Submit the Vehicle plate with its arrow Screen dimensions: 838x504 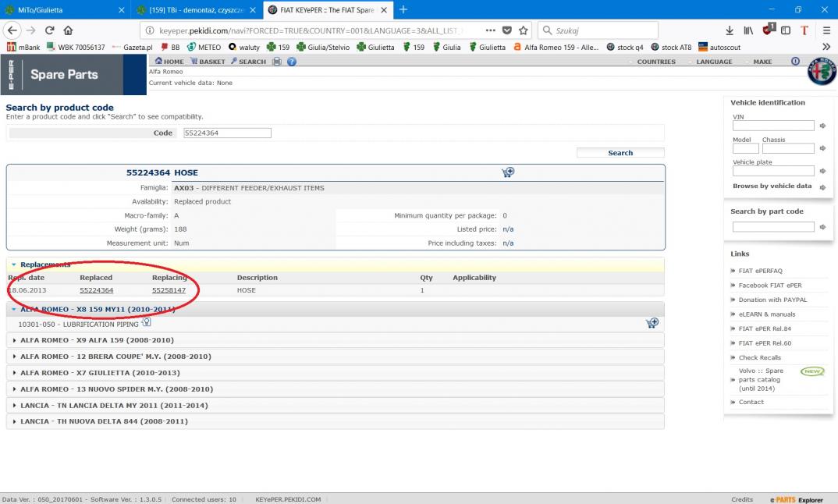pyautogui.click(x=822, y=171)
